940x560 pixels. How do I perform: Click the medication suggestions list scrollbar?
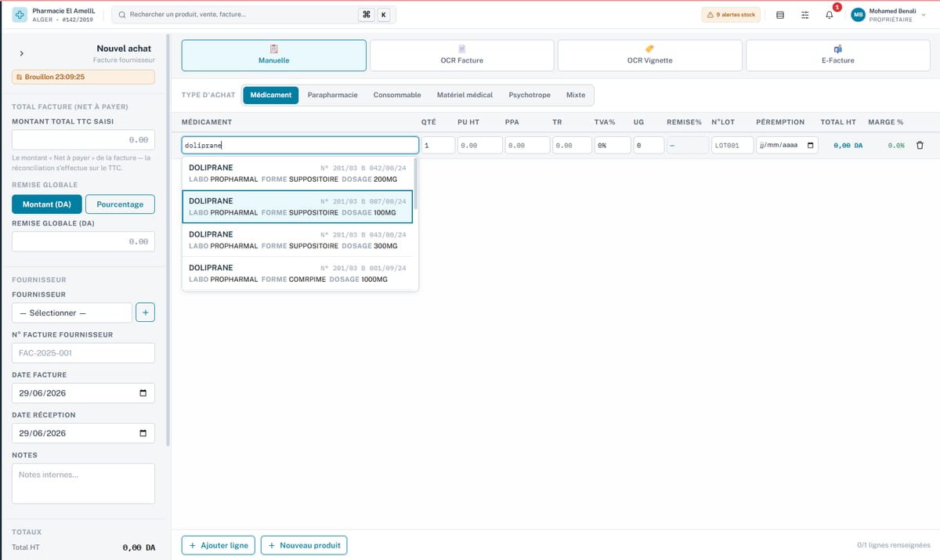[416, 184]
